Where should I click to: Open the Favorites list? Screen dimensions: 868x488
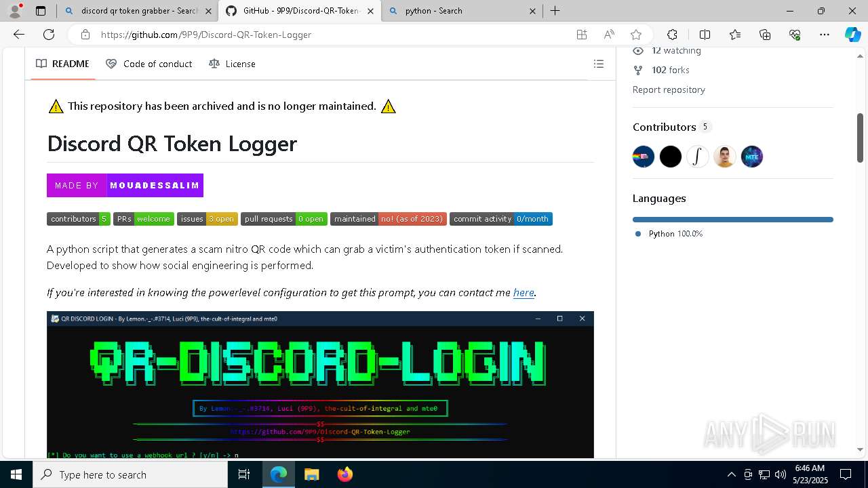tap(735, 35)
